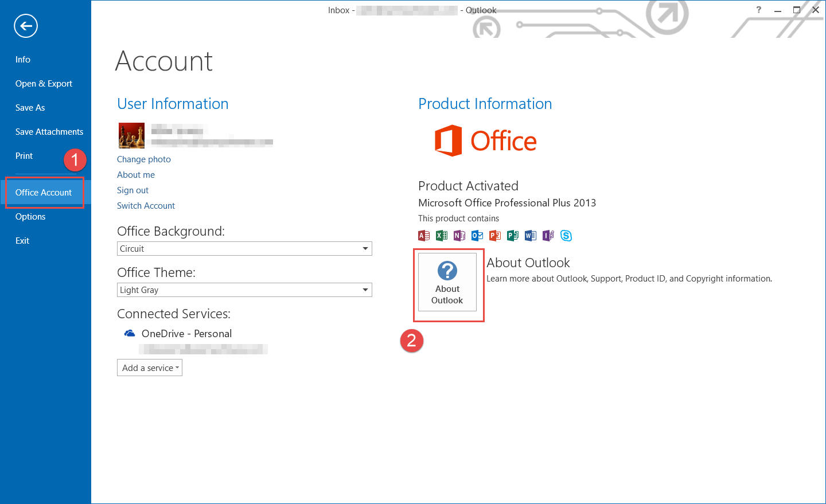
Task: Click the Outlook icon in product list
Action: [x=477, y=236]
